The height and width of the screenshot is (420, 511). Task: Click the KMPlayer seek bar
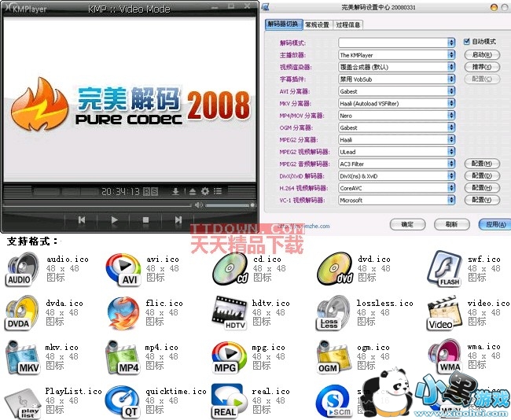pos(97,205)
